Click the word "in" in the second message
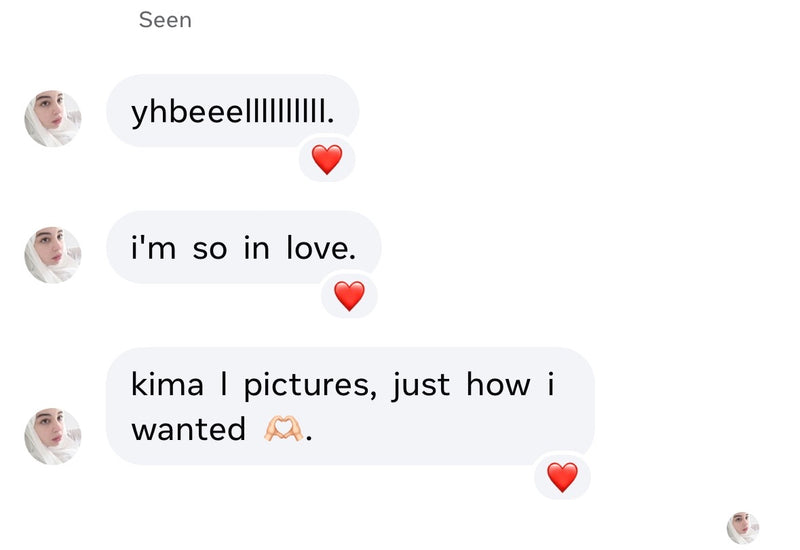The image size is (800, 550). 256,248
